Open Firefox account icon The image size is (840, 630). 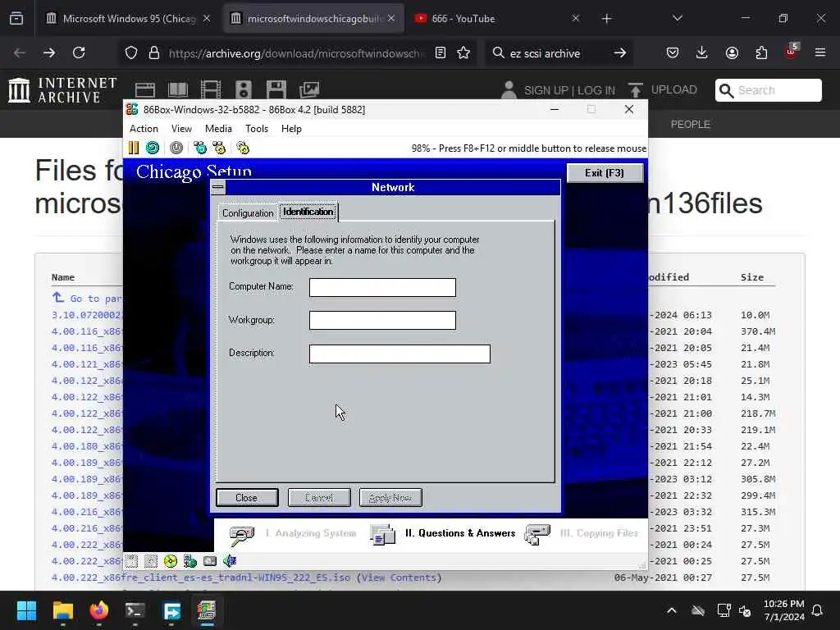pos(732,52)
